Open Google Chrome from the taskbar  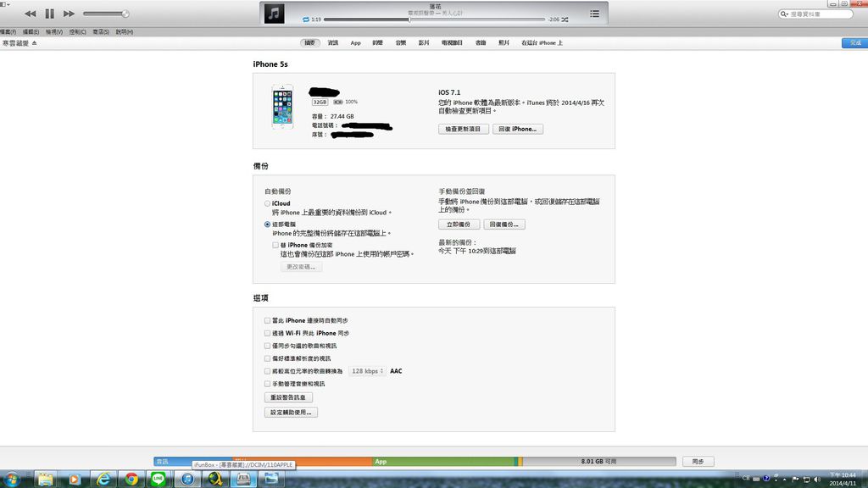pos(131,479)
